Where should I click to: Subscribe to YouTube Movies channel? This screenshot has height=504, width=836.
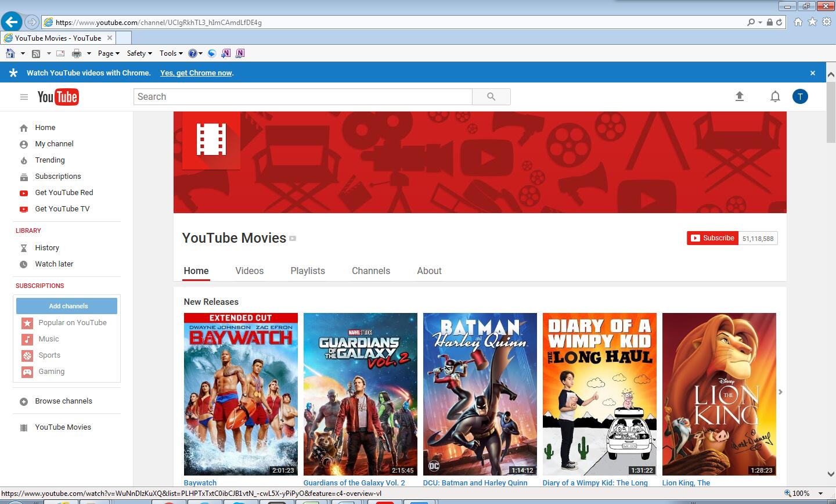point(712,238)
